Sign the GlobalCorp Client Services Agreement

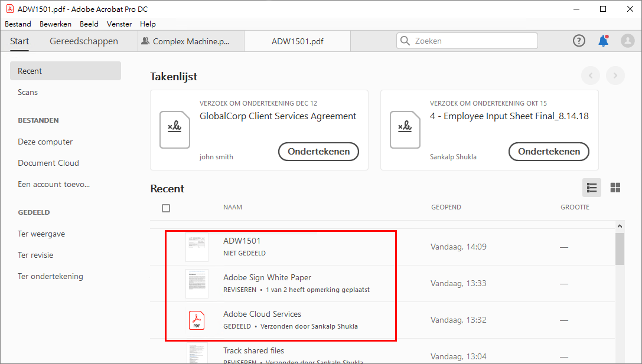point(318,152)
